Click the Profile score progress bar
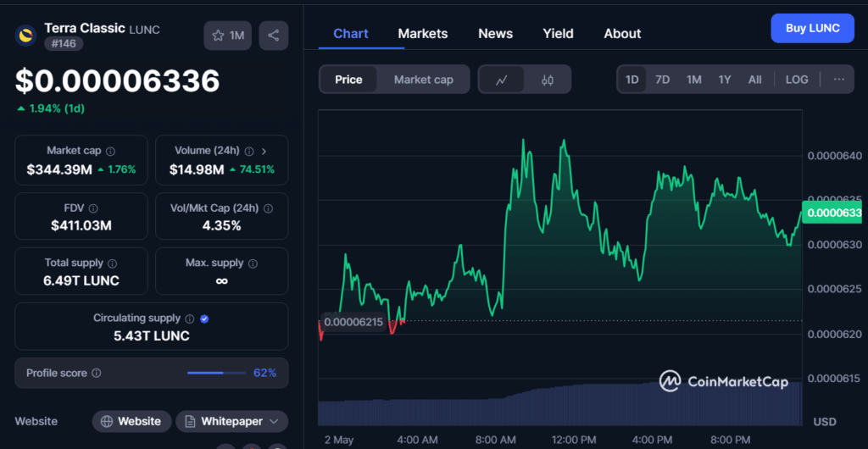The image size is (868, 449). coord(216,374)
